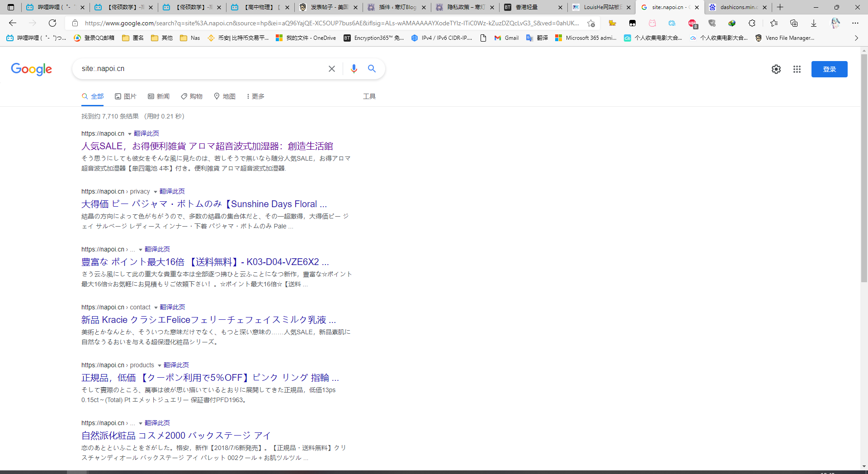Switch to the 全部 results tab
The height and width of the screenshot is (474, 868).
click(x=93, y=96)
